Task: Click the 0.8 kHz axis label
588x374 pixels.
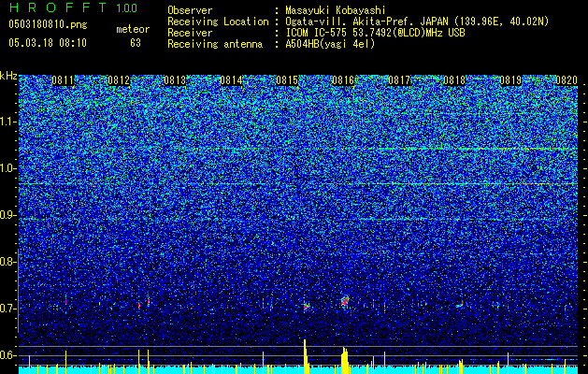Action: click(x=8, y=262)
